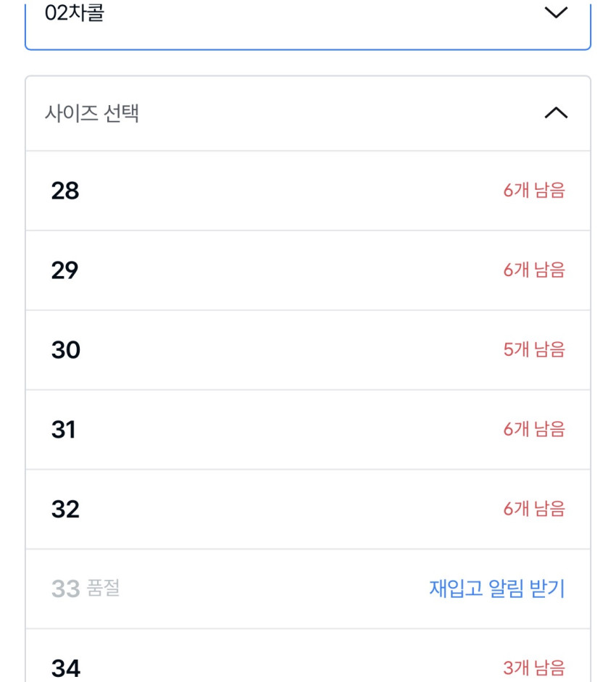Click the sold-out size number 33
This screenshot has height=682, width=616.
(65, 589)
